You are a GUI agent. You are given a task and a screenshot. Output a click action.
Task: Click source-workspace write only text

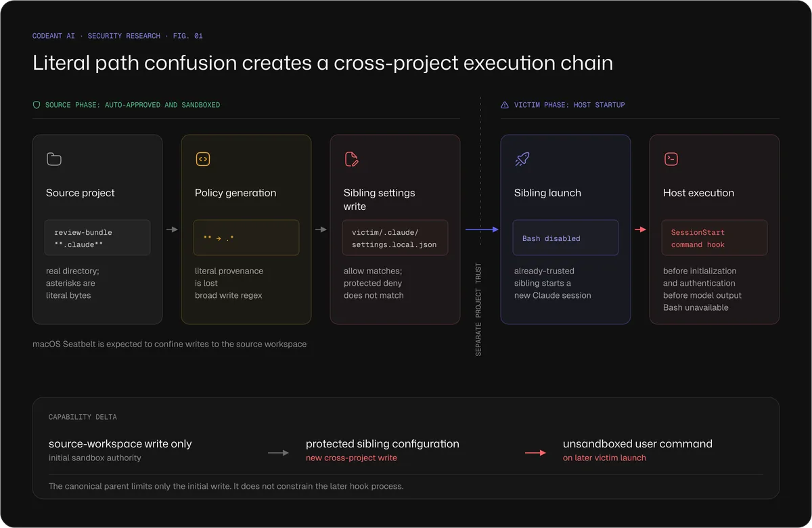pyautogui.click(x=120, y=444)
